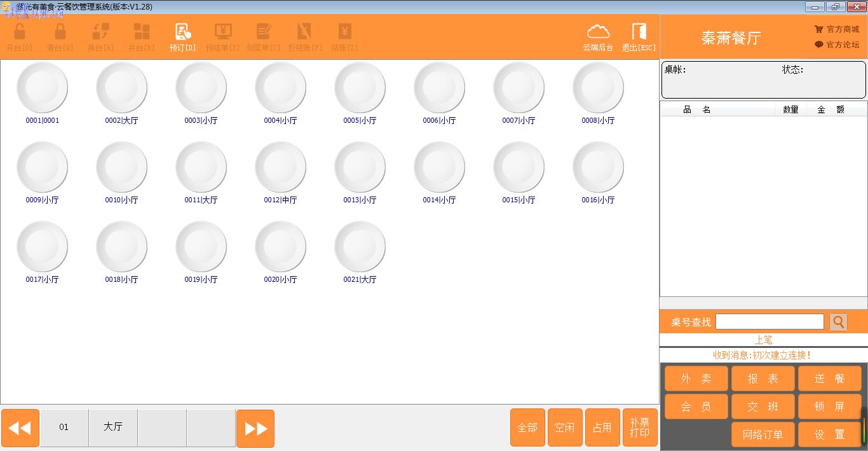Click the 交班 shift handover button
The image size is (868, 451).
click(763, 406)
